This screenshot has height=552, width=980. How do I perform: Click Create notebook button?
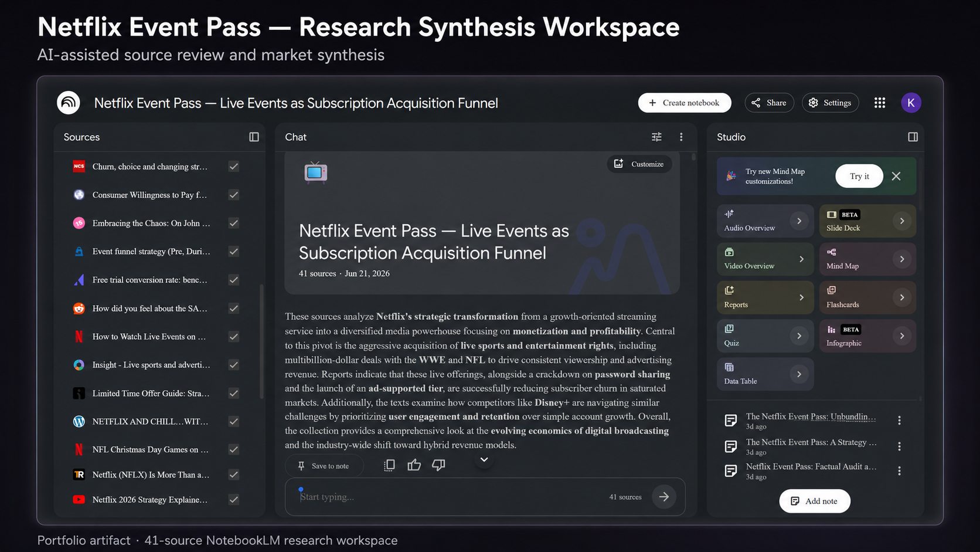(685, 103)
